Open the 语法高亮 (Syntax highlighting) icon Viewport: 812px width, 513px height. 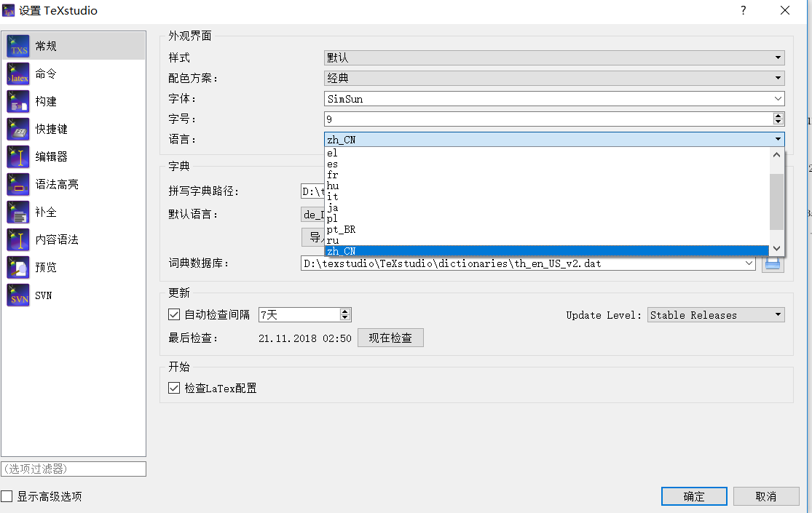point(18,184)
